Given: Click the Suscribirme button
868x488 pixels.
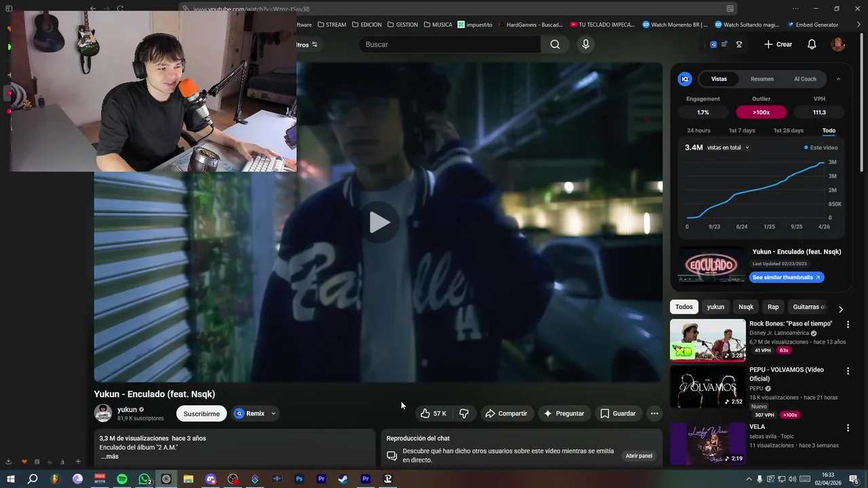Looking at the screenshot, I should 201,413.
